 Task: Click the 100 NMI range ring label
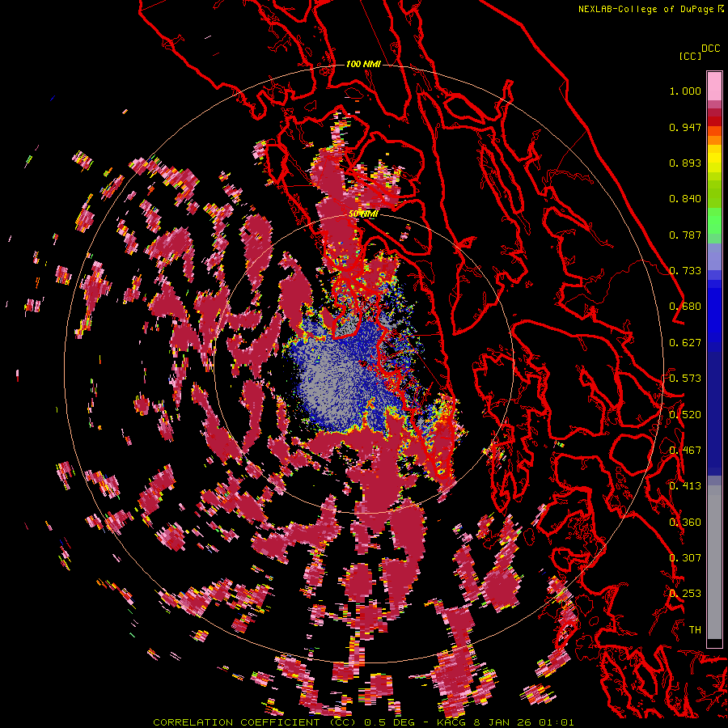363,64
